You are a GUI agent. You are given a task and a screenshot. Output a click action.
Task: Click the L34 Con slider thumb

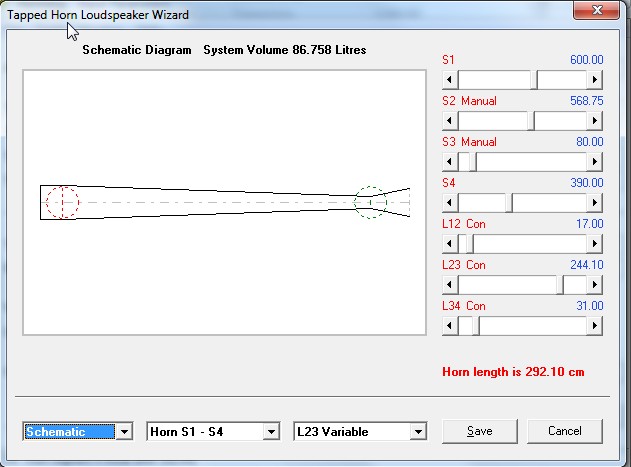coord(476,326)
